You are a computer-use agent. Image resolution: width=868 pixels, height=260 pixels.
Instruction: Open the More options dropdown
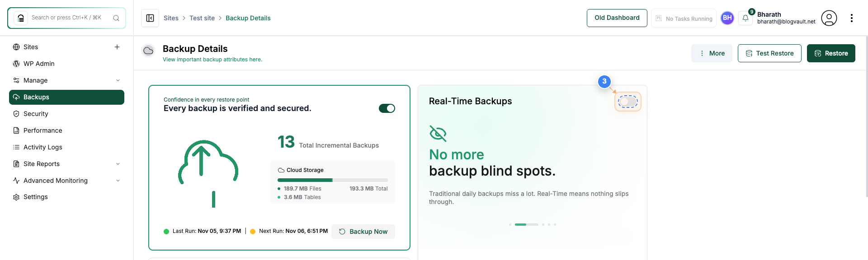pyautogui.click(x=712, y=53)
